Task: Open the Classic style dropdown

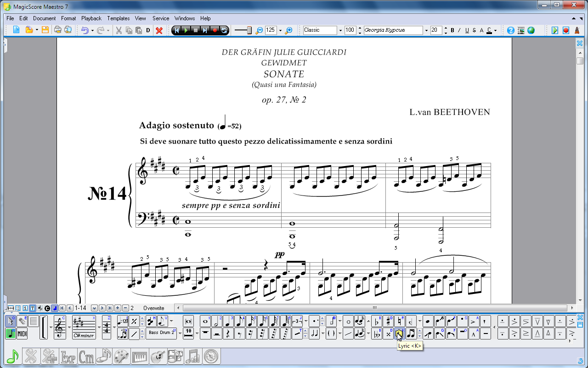Action: (340, 30)
